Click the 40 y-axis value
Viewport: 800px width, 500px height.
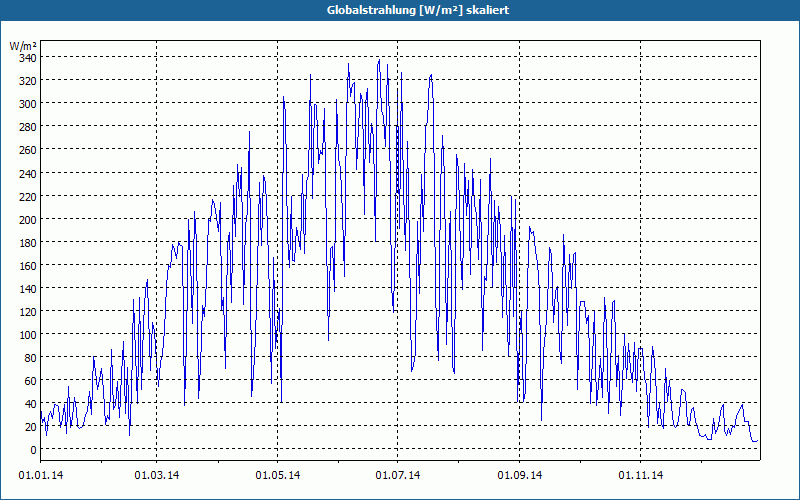(31, 405)
